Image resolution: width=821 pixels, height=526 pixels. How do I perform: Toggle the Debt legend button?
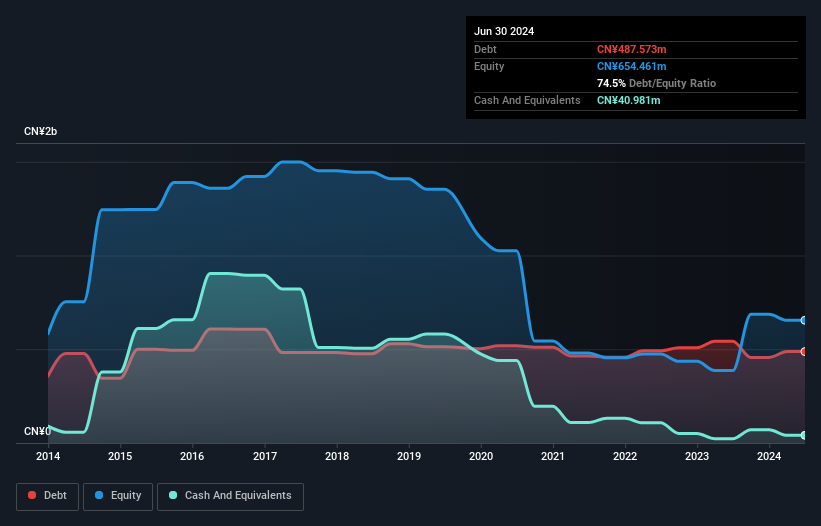[48, 496]
